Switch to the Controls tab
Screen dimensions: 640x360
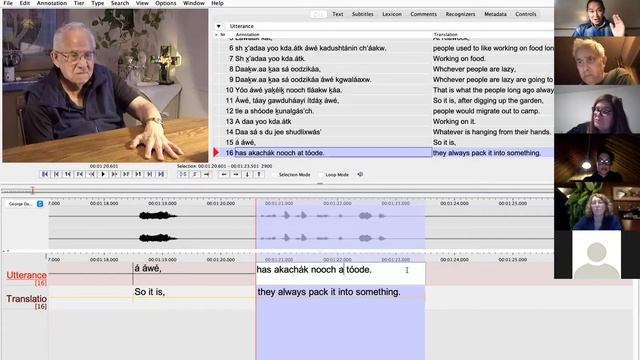click(526, 14)
